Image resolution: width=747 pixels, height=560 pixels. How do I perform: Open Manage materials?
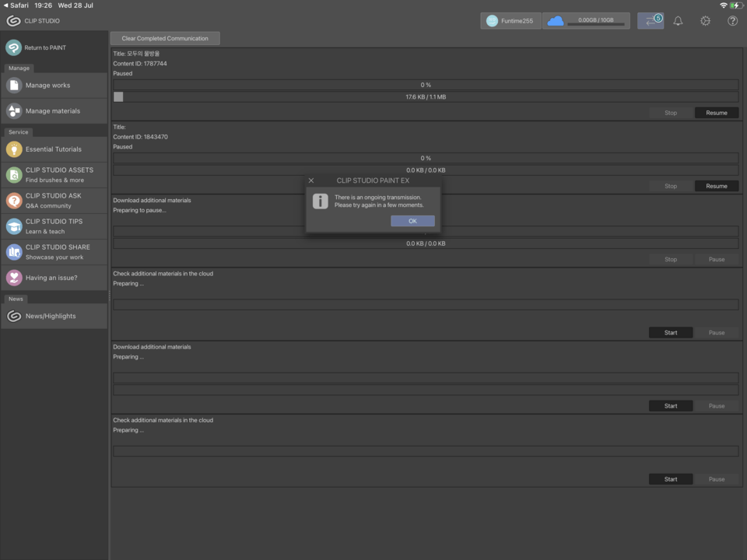coord(54,111)
